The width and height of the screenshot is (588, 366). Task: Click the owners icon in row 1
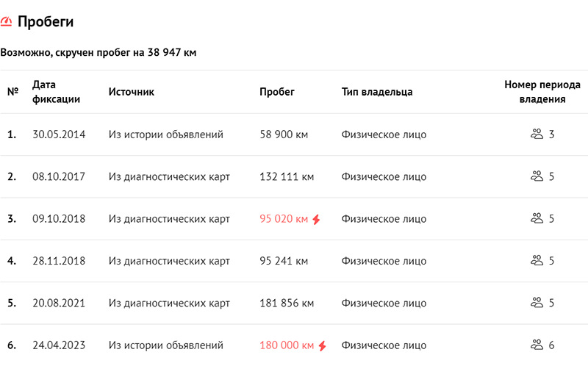pos(537,134)
